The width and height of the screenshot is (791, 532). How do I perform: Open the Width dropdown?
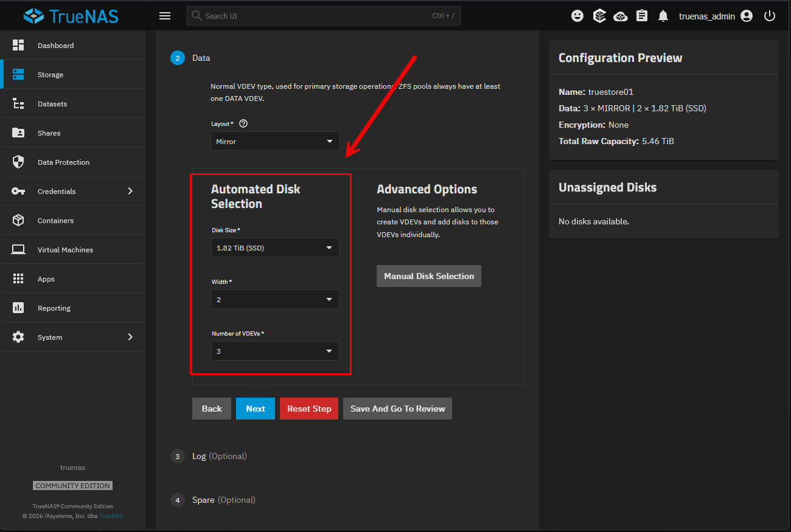[x=275, y=299]
